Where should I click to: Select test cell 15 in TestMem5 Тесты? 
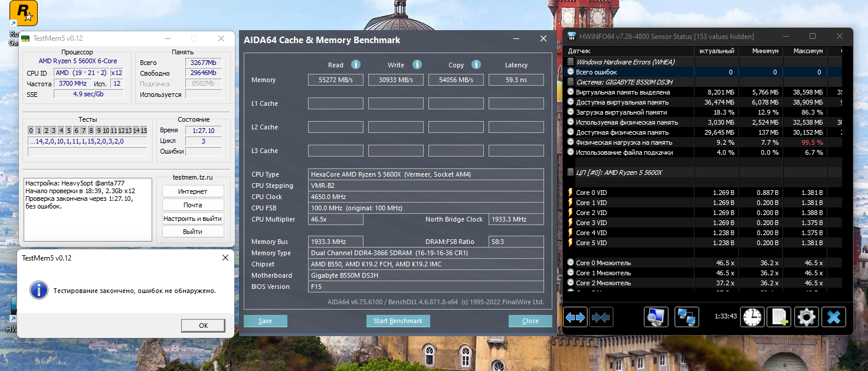(x=143, y=131)
